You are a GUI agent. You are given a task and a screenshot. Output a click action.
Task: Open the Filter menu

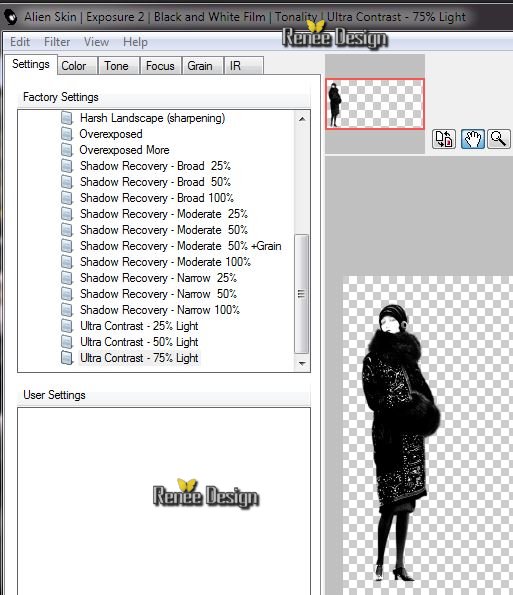pyautogui.click(x=57, y=42)
